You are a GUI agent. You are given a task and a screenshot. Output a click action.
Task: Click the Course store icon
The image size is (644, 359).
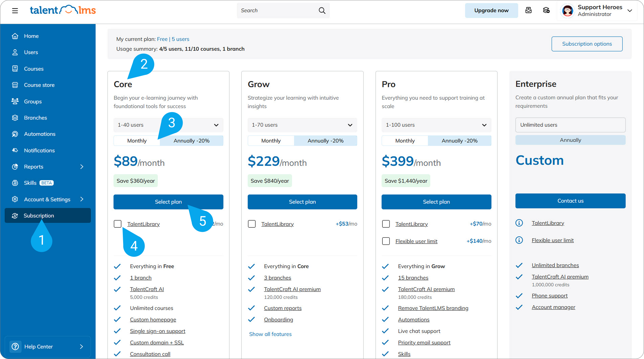click(x=15, y=85)
